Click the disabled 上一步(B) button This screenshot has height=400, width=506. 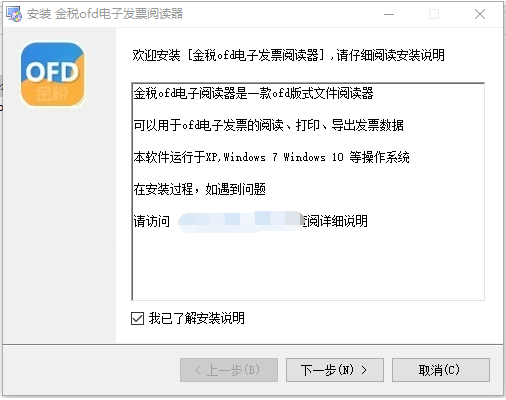click(229, 370)
